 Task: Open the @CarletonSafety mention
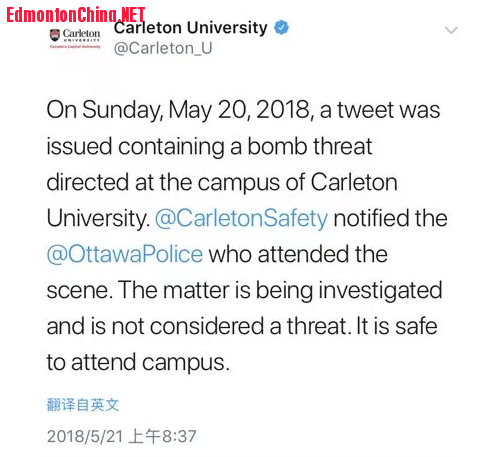242,219
